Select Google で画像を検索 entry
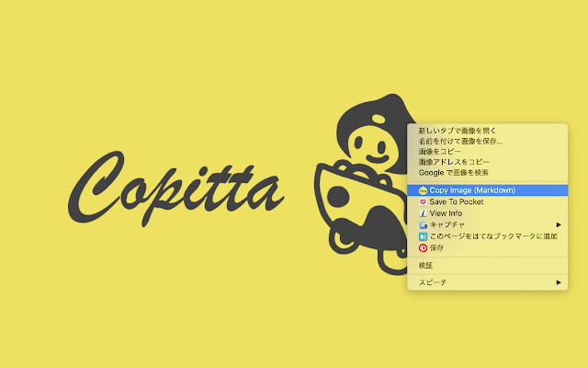 pos(488,173)
